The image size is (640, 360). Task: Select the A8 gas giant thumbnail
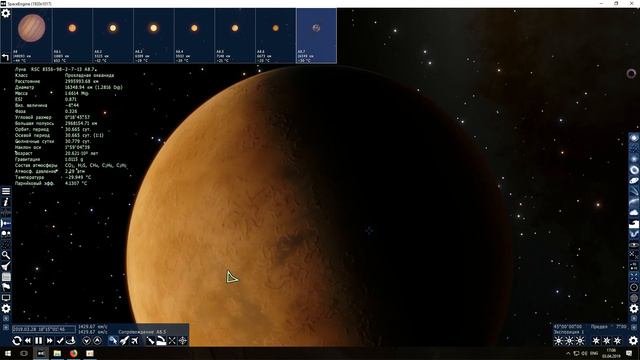[32, 36]
